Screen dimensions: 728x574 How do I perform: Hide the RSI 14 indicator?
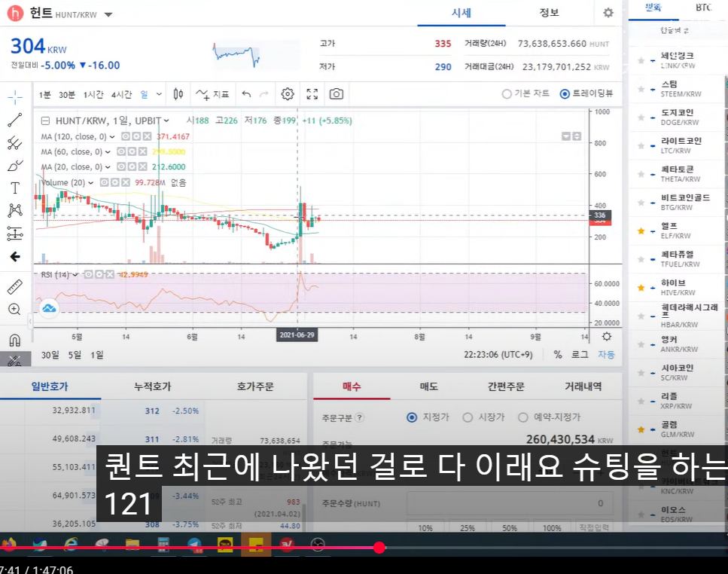coord(88,274)
